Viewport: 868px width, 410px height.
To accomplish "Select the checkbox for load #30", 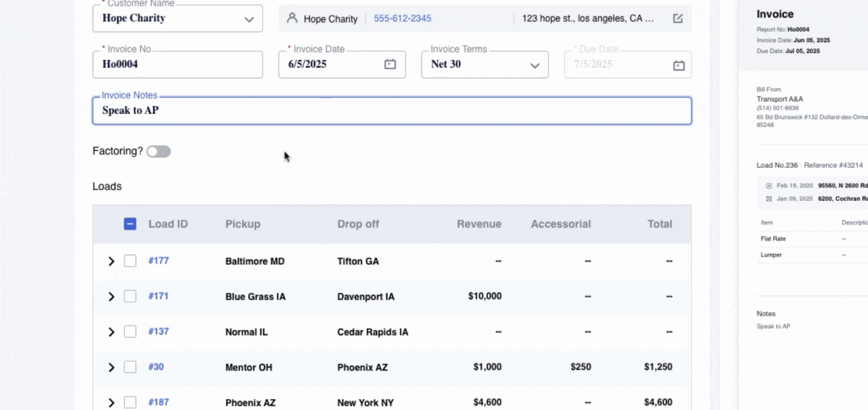I will [x=130, y=367].
